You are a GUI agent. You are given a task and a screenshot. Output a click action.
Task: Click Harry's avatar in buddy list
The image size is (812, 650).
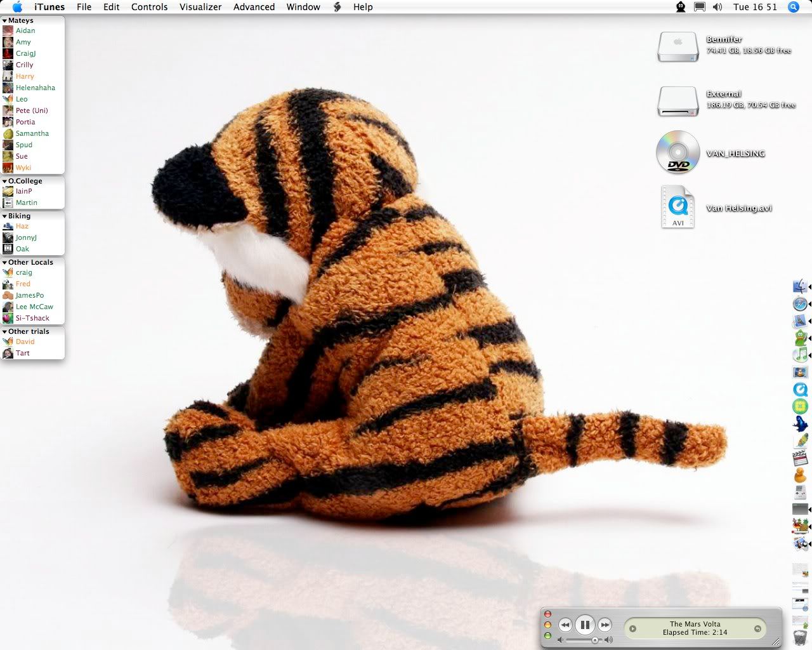coord(8,76)
